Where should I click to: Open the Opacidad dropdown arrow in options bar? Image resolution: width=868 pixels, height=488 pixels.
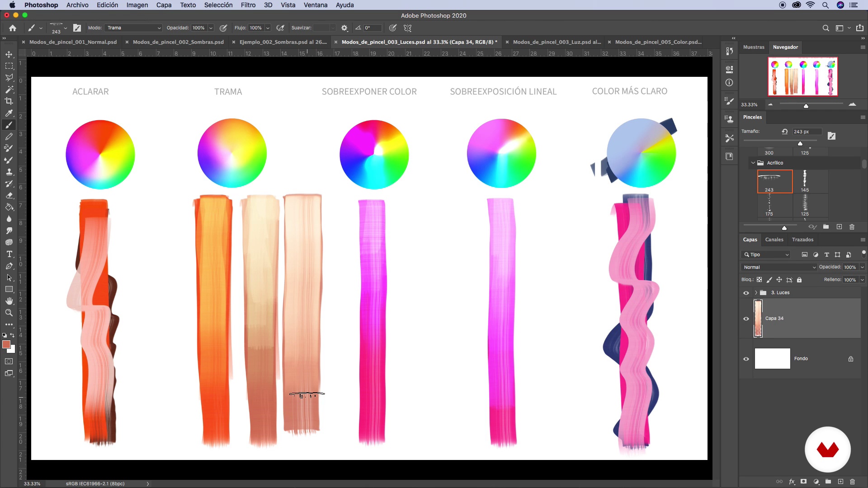[x=211, y=28]
